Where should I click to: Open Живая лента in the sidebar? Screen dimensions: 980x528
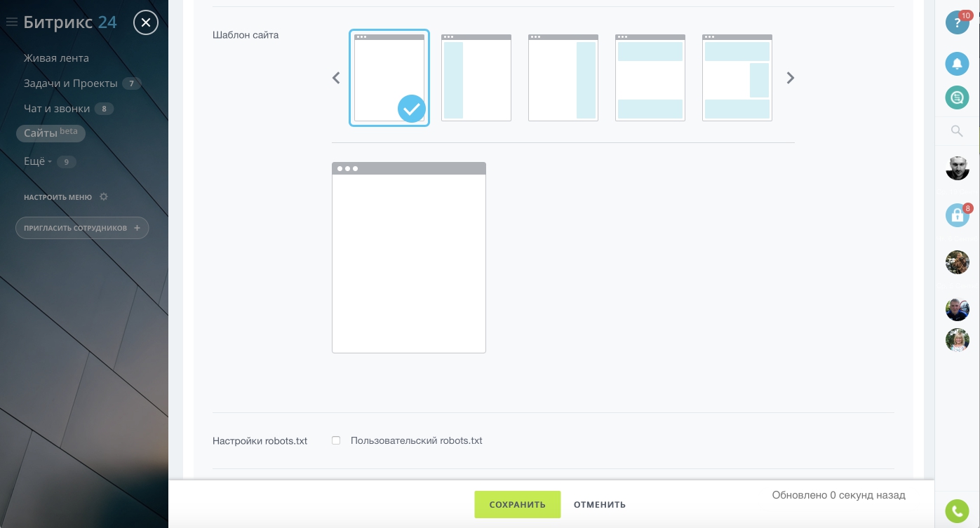[56, 58]
